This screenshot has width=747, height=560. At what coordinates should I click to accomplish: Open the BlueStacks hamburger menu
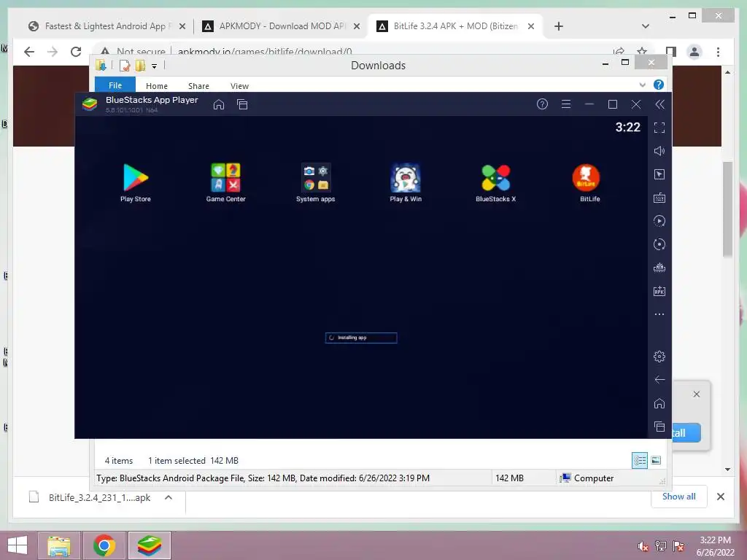[x=566, y=104]
